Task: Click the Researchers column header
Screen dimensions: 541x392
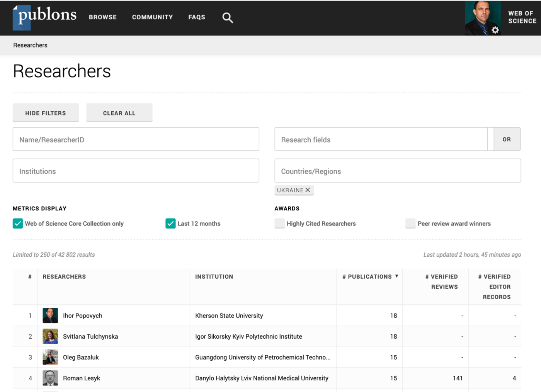Action: tap(64, 277)
